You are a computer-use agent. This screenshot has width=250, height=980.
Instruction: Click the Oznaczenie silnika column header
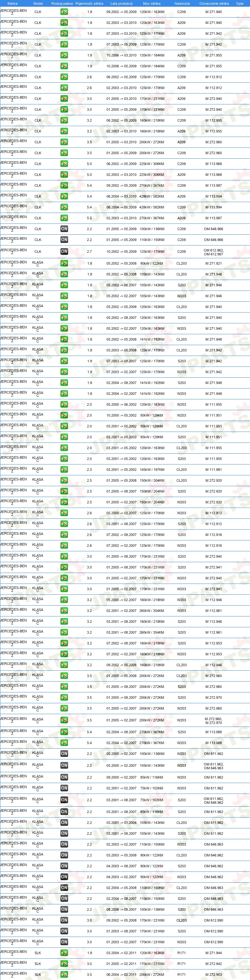tap(214, 4)
